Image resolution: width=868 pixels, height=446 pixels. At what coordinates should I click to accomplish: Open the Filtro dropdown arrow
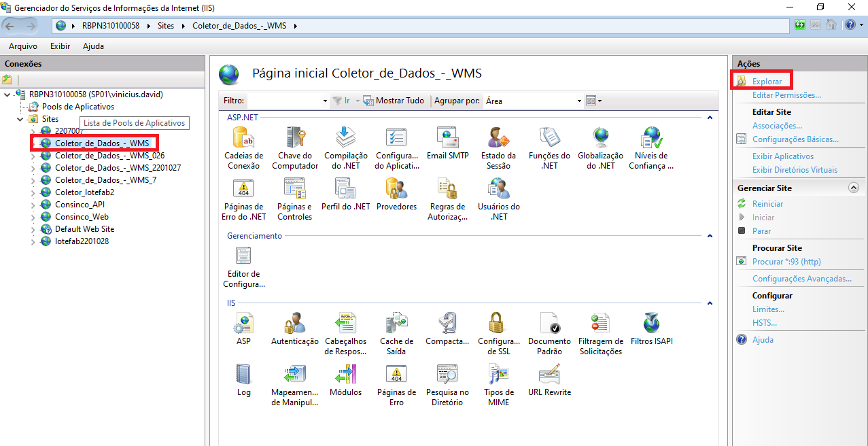(x=325, y=101)
